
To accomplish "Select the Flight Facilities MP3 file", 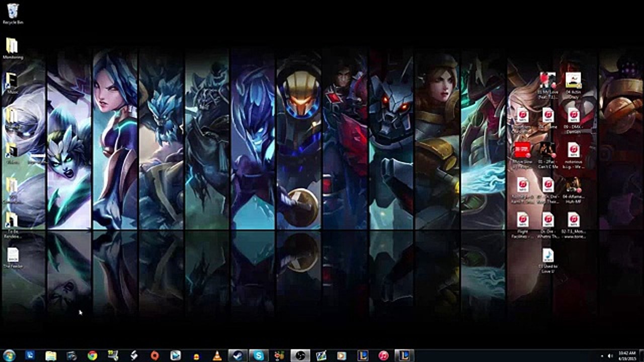I will 522,225.
